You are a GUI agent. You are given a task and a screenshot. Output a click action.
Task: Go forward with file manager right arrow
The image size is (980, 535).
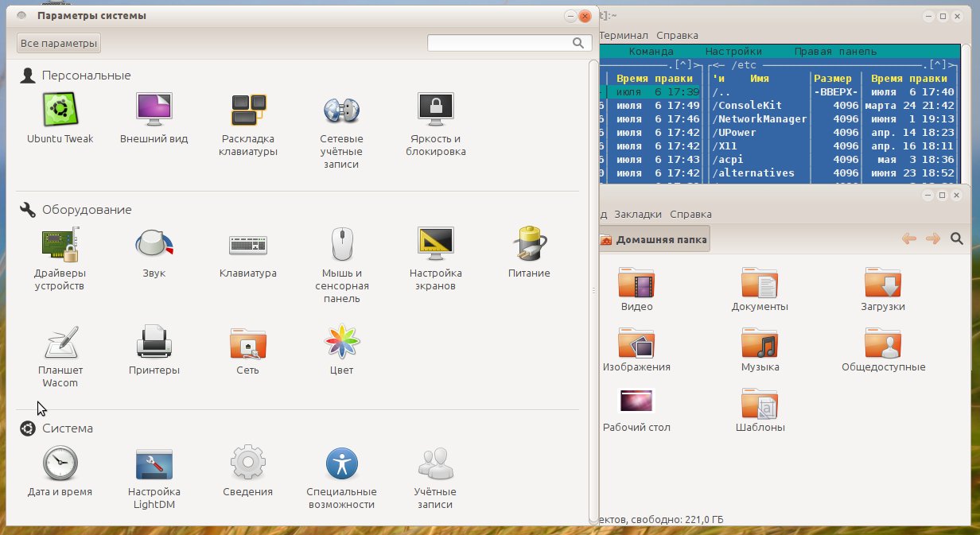point(933,239)
